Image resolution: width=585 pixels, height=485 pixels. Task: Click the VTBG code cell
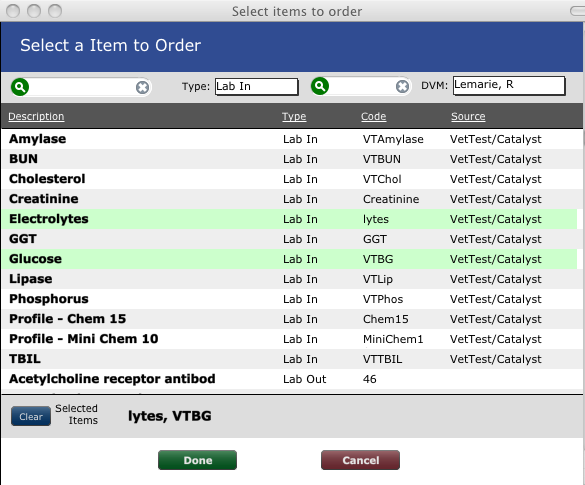tap(378, 259)
